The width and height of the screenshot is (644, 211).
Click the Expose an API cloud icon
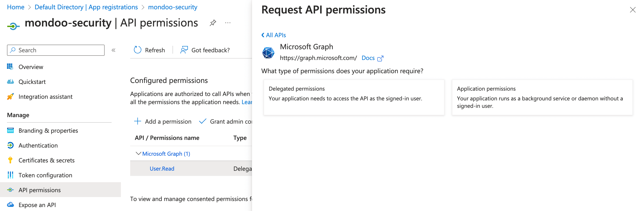10,205
